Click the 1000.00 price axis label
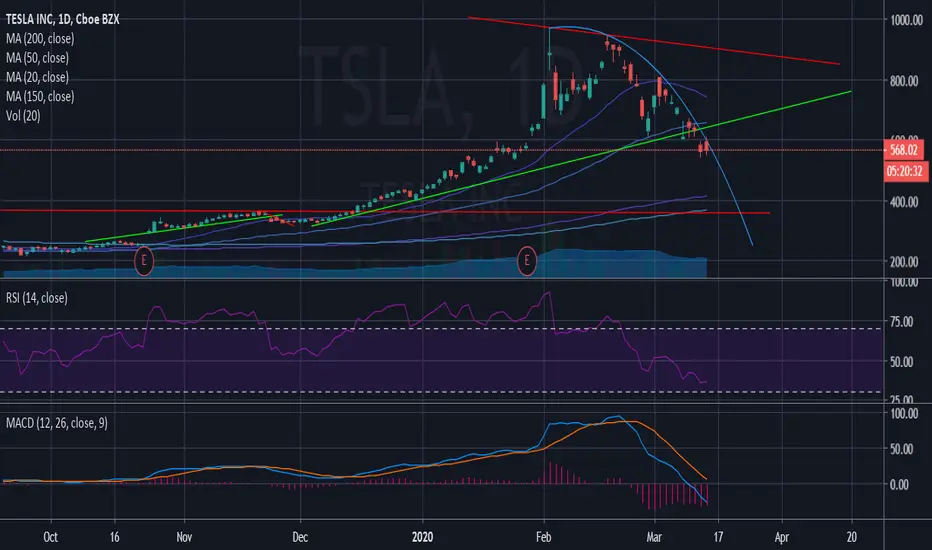Viewport: 932px width, 550px height. 906,20
